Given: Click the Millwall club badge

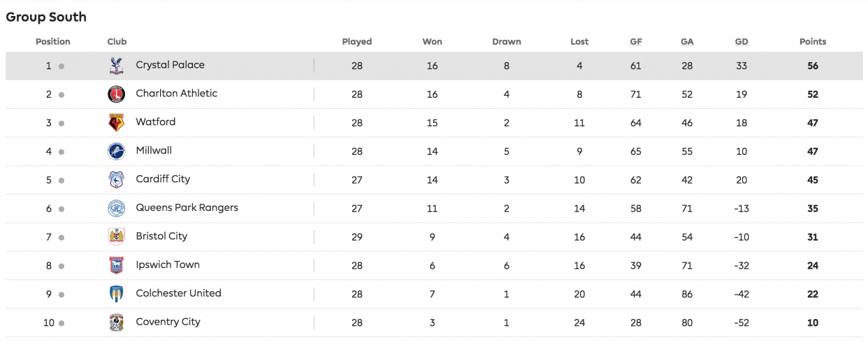Looking at the screenshot, I should click(x=116, y=151).
